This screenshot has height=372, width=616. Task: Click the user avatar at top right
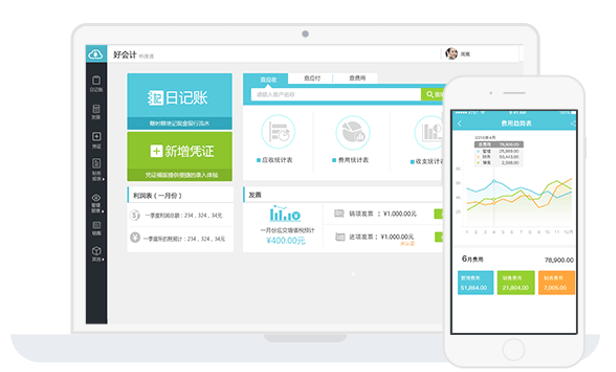click(x=451, y=53)
